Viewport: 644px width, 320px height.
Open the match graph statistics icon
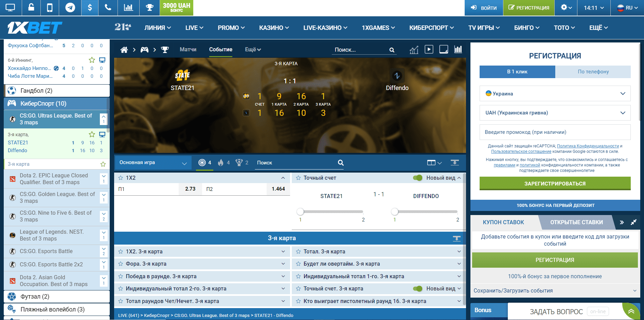coord(414,50)
